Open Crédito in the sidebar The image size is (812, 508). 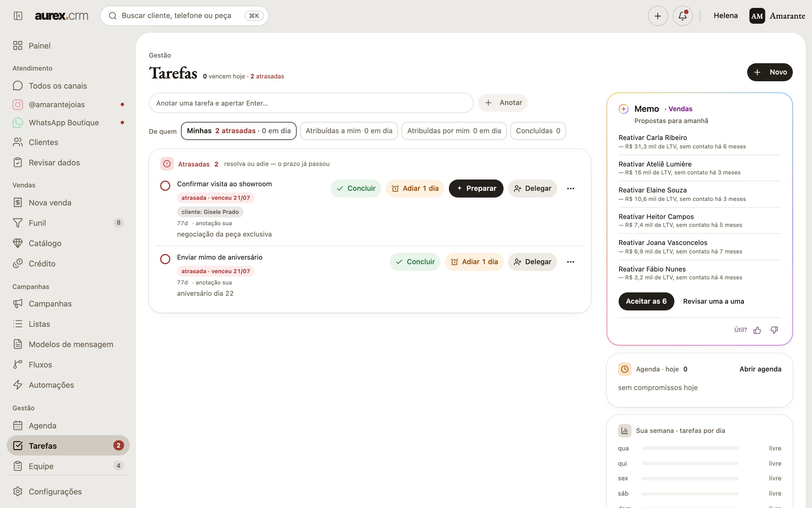pyautogui.click(x=68, y=263)
